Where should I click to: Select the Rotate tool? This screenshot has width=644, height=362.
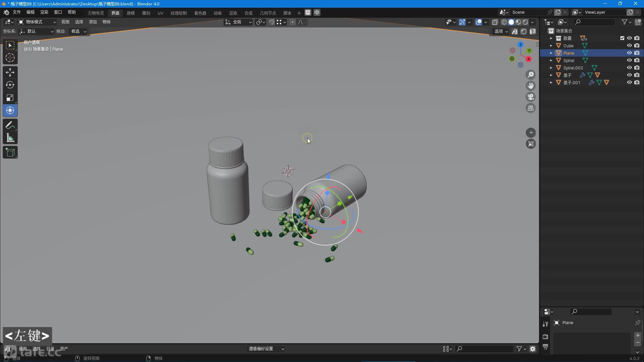(x=10, y=85)
